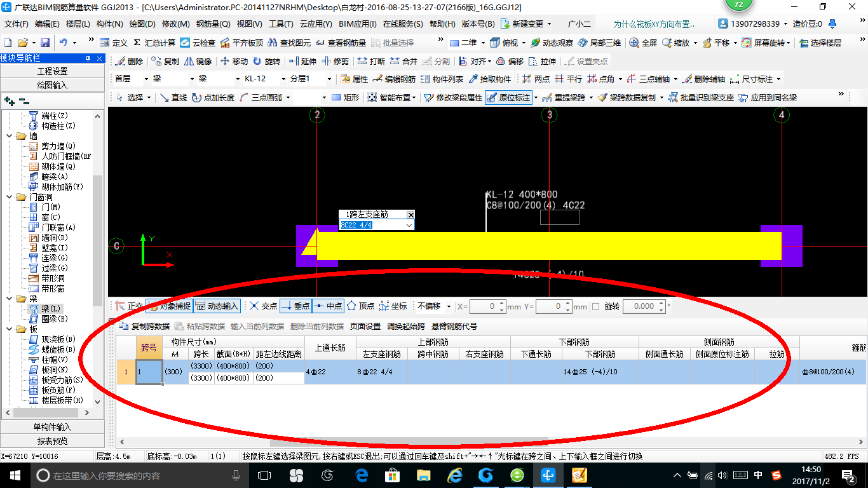The width and height of the screenshot is (868, 488).
Task: Click the undo arrow icon
Action: pyautogui.click(x=64, y=43)
